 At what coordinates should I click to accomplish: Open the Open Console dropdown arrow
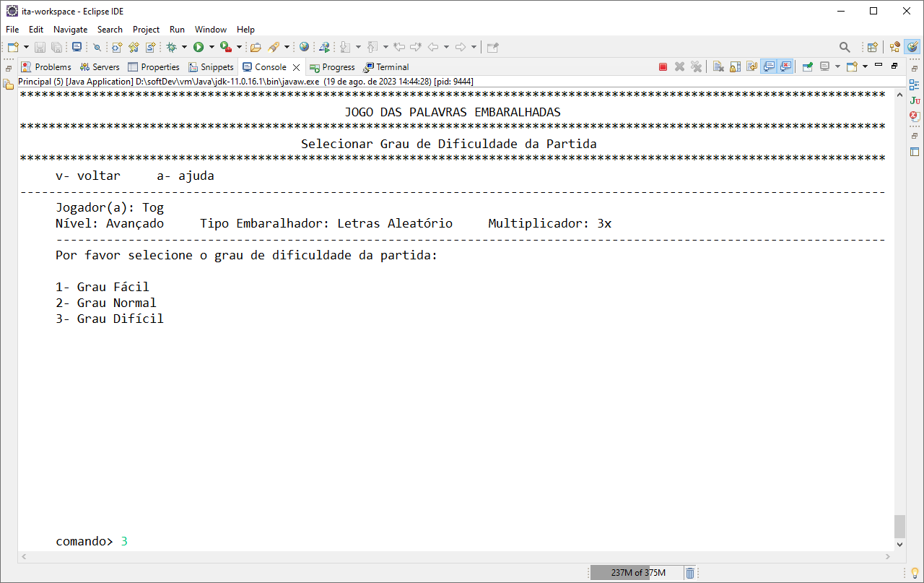tap(865, 66)
